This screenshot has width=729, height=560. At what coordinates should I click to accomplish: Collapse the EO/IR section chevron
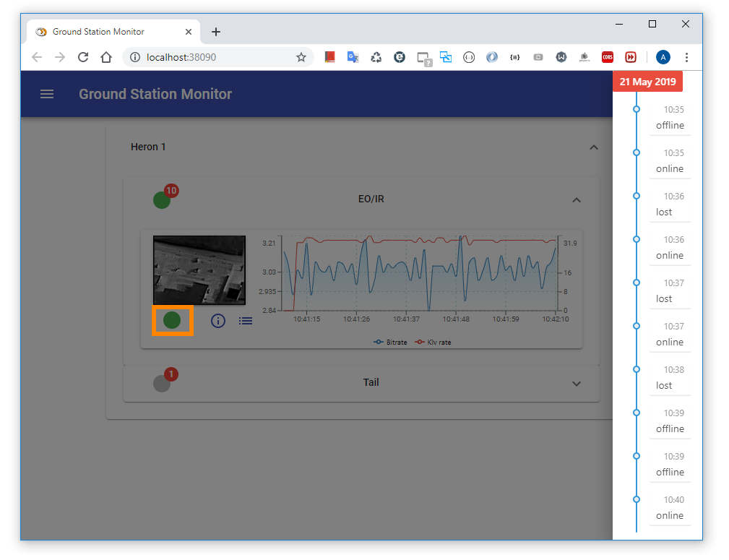[576, 200]
